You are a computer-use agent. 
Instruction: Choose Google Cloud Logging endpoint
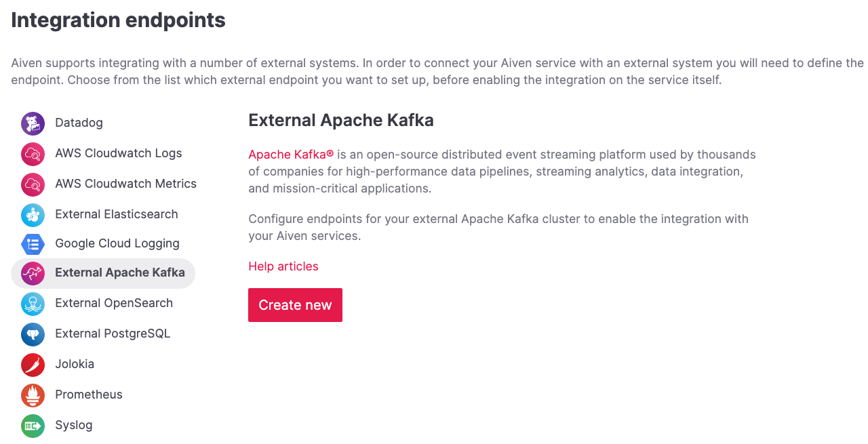pos(117,243)
